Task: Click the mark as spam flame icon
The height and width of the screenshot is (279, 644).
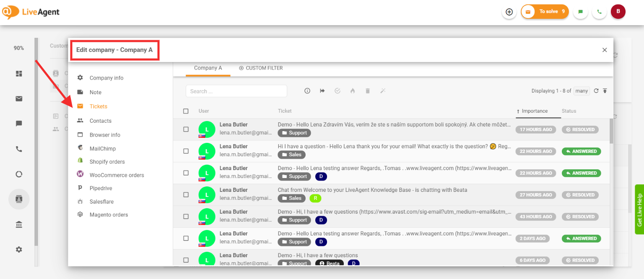Action: (353, 91)
